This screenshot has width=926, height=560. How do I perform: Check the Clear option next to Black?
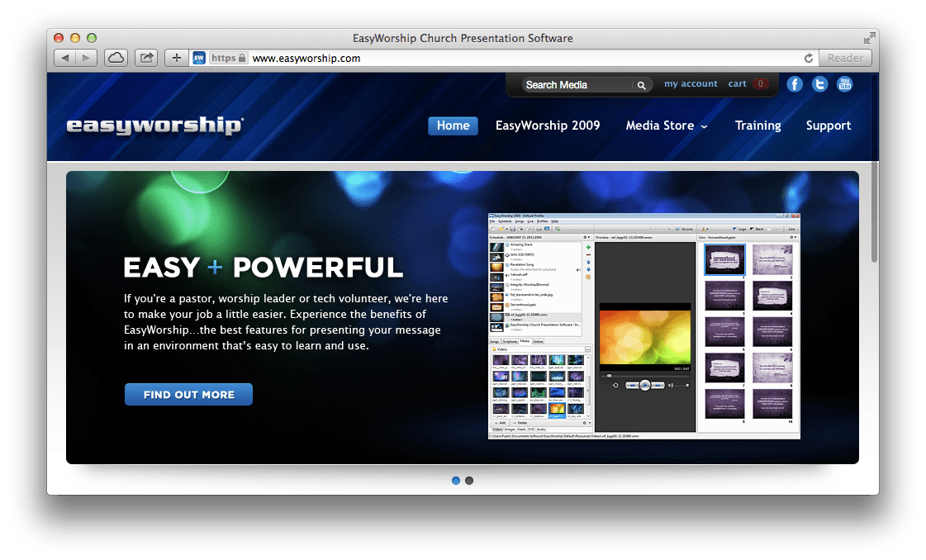(x=768, y=229)
